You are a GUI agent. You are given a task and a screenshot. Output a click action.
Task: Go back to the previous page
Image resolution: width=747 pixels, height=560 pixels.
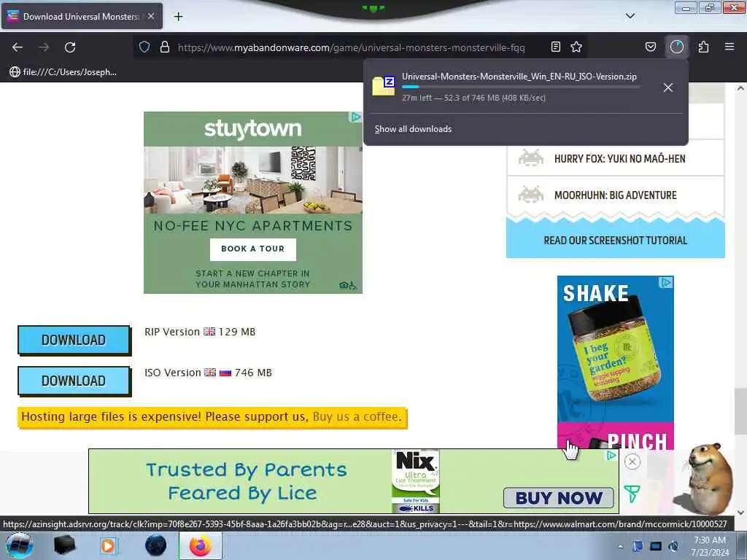18,47
